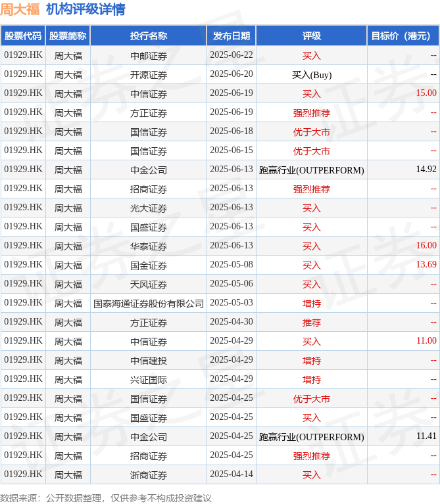Screen dimensions: 440x504
Task: Select the 开源证券 cell
Action: [149, 74]
